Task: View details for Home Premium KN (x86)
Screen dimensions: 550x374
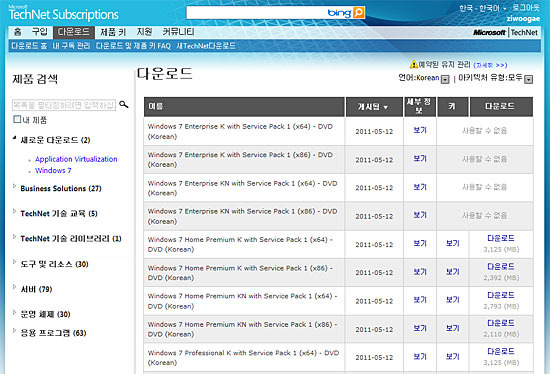Action: [420, 328]
